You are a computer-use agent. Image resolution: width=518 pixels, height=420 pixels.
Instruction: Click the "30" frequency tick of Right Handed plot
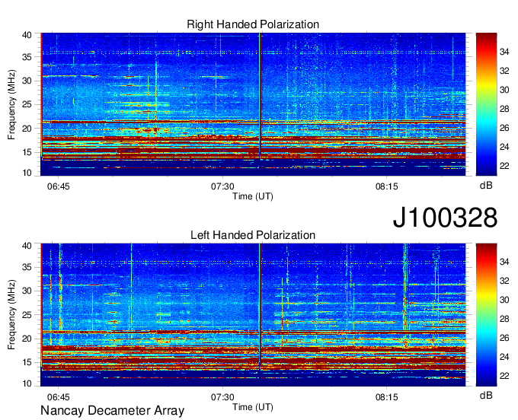27,81
